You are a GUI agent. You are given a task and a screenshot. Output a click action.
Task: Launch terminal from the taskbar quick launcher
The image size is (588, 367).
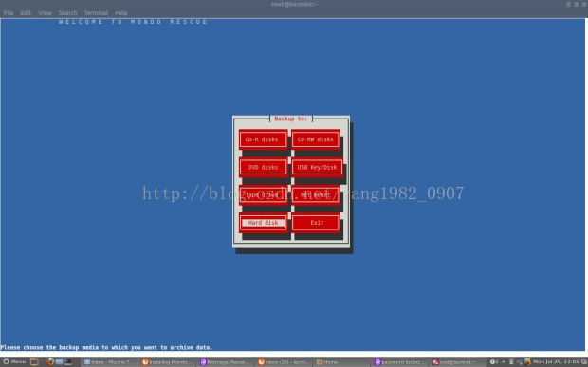(68, 361)
